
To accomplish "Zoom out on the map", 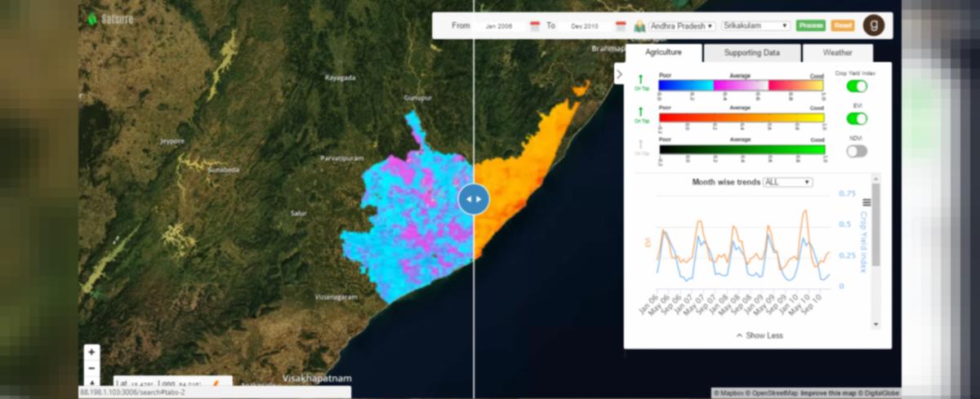I will pyautogui.click(x=91, y=367).
